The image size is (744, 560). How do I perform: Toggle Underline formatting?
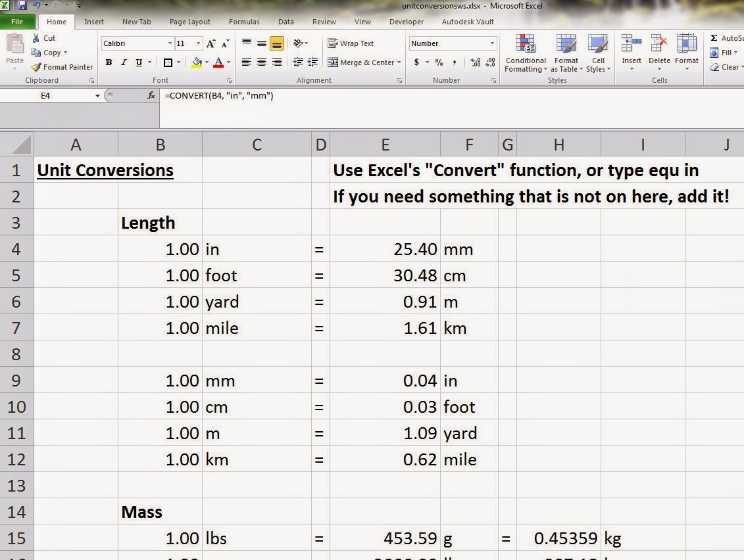coord(139,62)
